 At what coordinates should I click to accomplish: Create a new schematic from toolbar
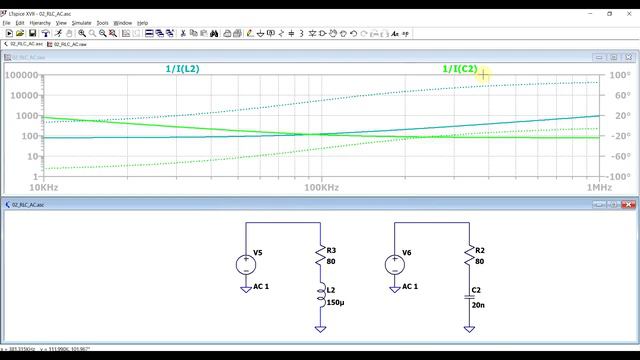pos(9,33)
